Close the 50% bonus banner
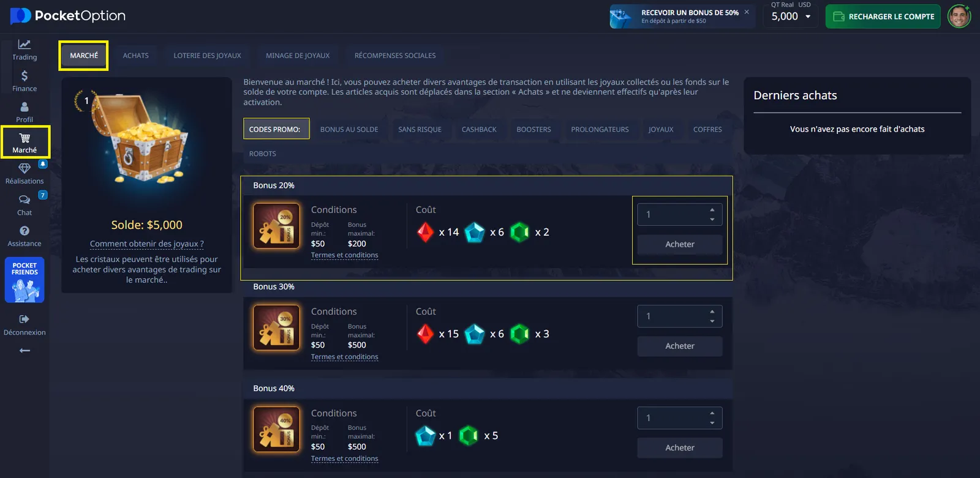Image resolution: width=980 pixels, height=478 pixels. click(747, 12)
